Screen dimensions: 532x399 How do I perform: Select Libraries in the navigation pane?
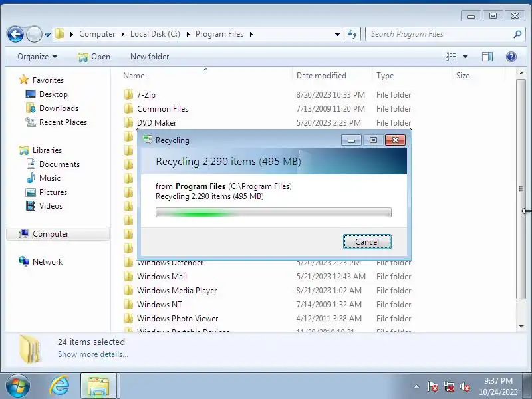pos(47,150)
